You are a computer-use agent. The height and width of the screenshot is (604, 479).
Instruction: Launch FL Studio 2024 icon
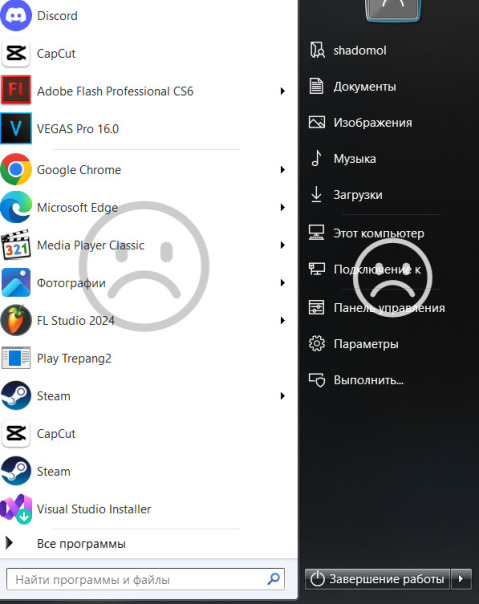point(16,320)
